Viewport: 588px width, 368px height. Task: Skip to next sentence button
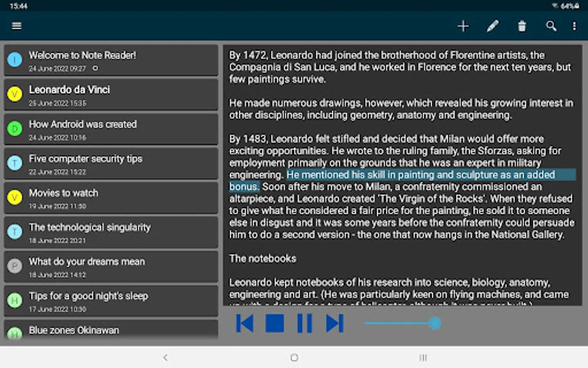(335, 323)
